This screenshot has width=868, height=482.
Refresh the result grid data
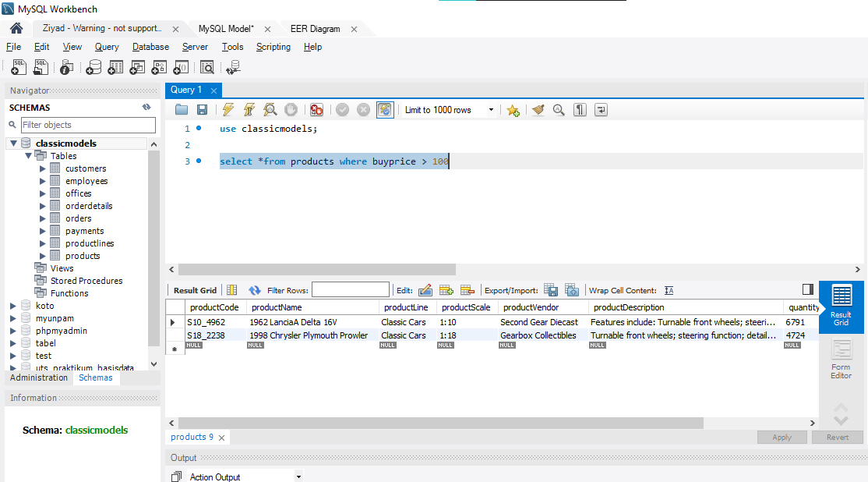pyautogui.click(x=254, y=290)
